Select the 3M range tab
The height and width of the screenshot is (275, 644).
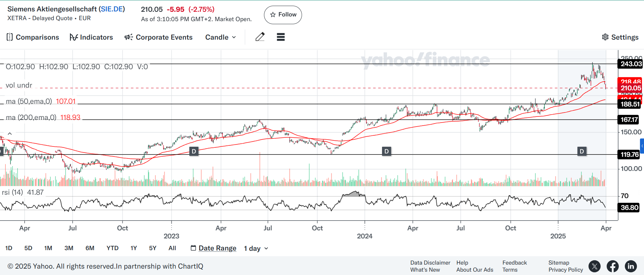(69, 248)
